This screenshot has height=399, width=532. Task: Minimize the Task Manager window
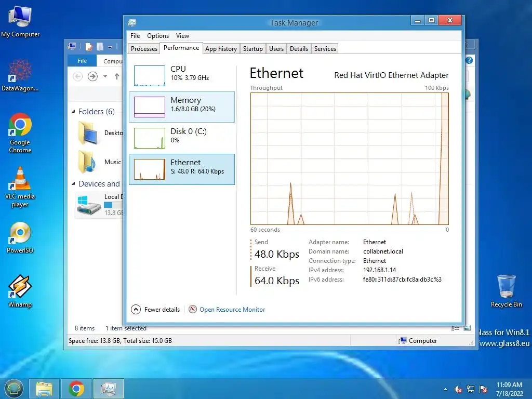click(418, 20)
